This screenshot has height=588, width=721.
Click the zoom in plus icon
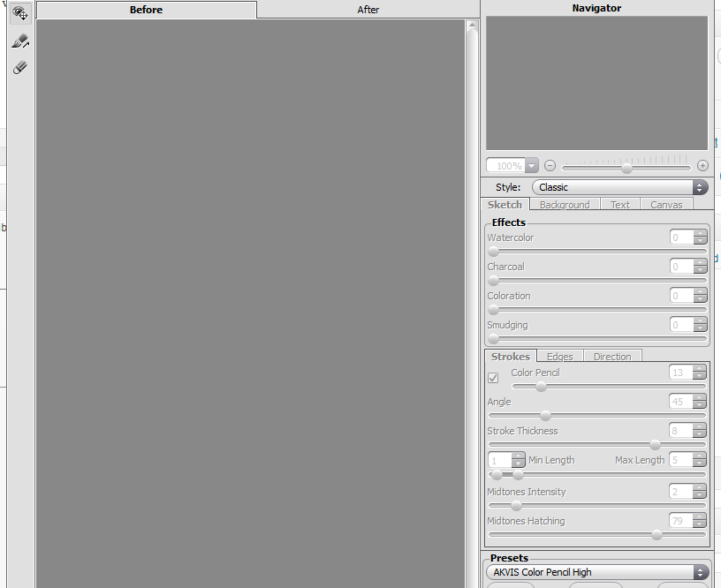click(702, 166)
